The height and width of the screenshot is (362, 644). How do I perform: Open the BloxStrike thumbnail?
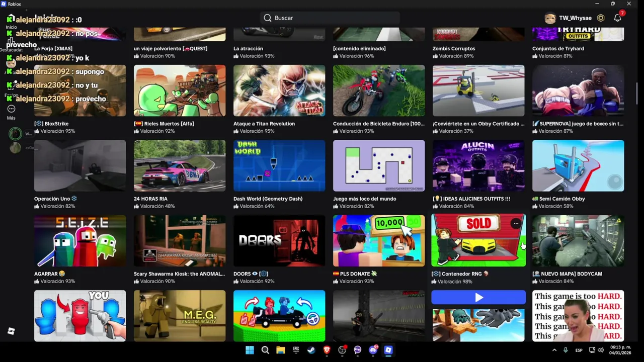pos(80,90)
